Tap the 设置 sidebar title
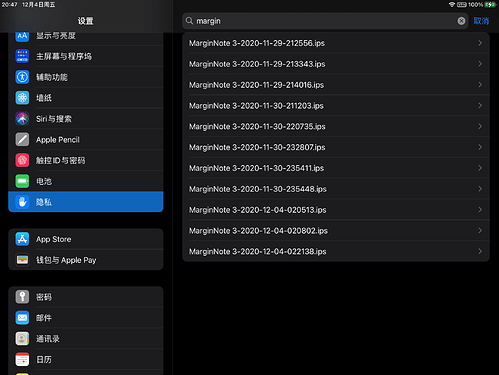Screen dimensions: 499x375 [x=86, y=21]
